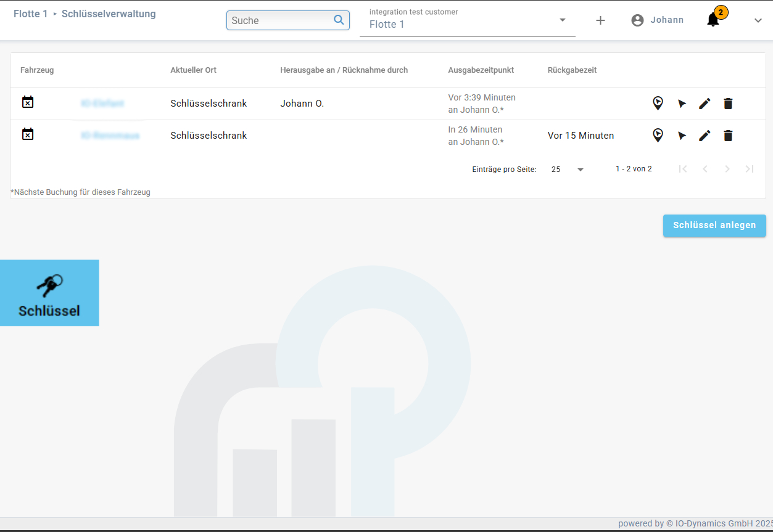Viewport: 773px width, 532px height.
Task: Expand the chevron menu next to the bell
Action: coord(758,20)
